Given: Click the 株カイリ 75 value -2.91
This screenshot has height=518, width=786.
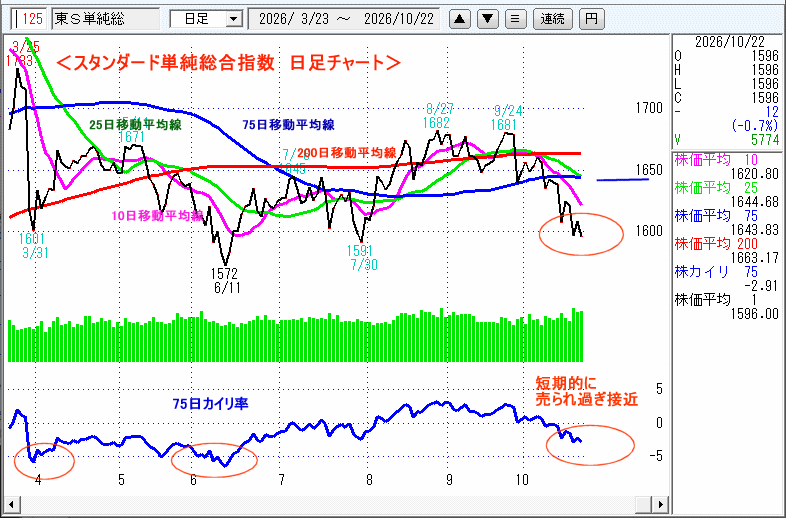Looking at the screenshot, I should (x=762, y=286).
